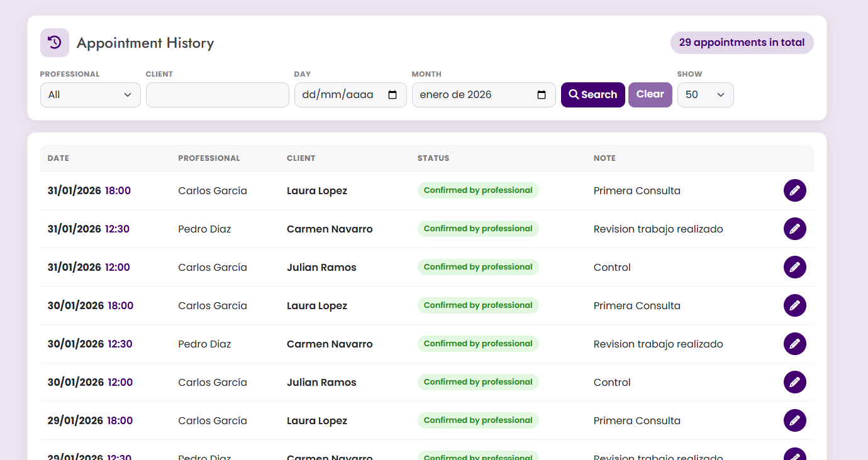Click the status badge in 30/01/2026 12:30 row
The image size is (868, 460).
coord(478,344)
